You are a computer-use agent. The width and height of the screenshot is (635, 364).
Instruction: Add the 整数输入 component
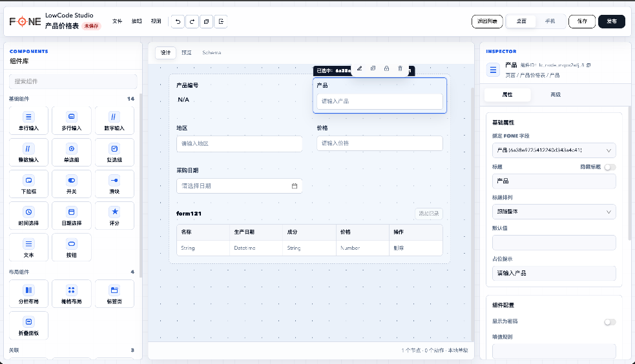tap(29, 152)
